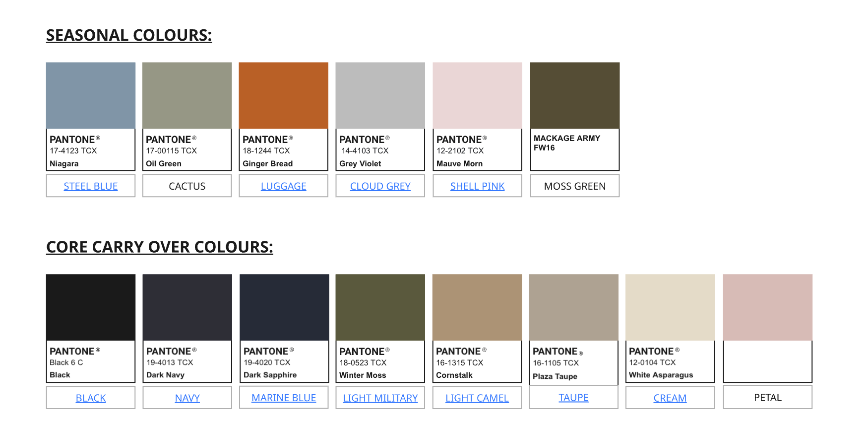The height and width of the screenshot is (427, 868).
Task: Pick the White Asparagus swatch
Action: pos(670,307)
